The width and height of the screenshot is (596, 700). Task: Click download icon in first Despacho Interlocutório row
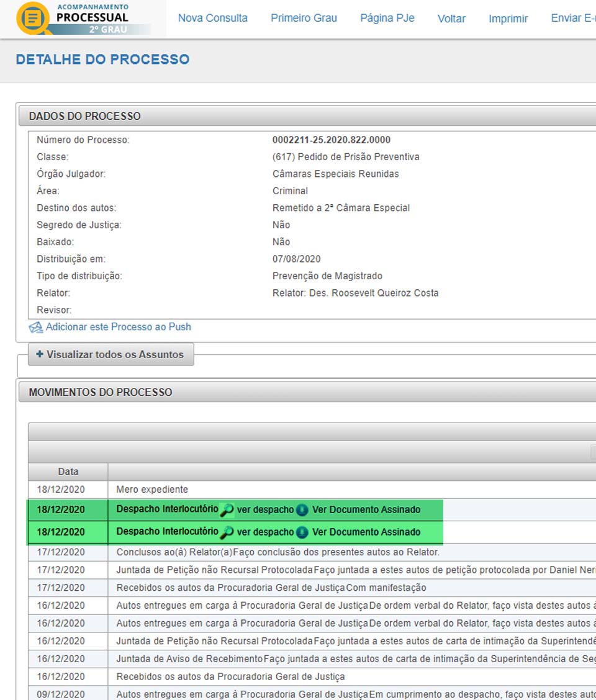[302, 510]
